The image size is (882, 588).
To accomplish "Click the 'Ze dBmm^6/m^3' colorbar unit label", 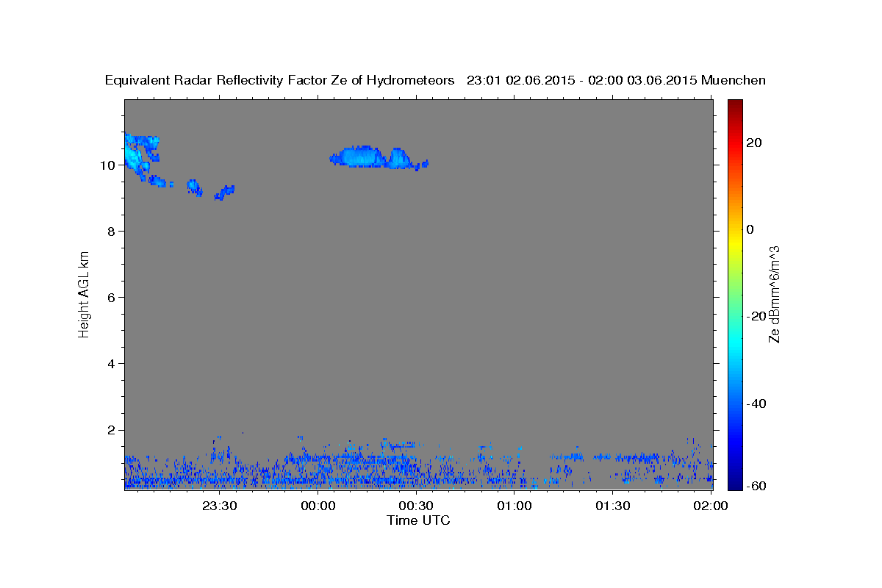I will (774, 294).
